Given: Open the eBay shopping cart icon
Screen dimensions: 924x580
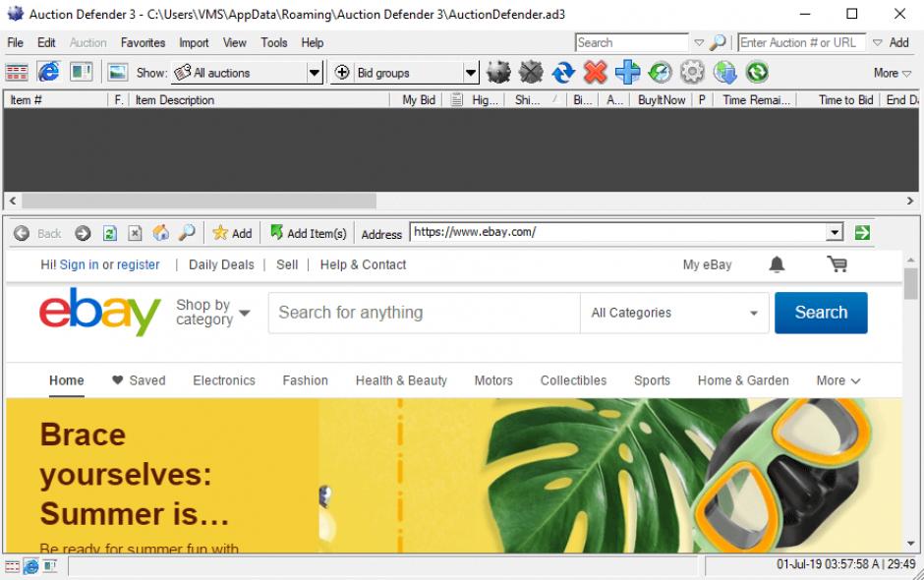Looking at the screenshot, I should pos(837,264).
